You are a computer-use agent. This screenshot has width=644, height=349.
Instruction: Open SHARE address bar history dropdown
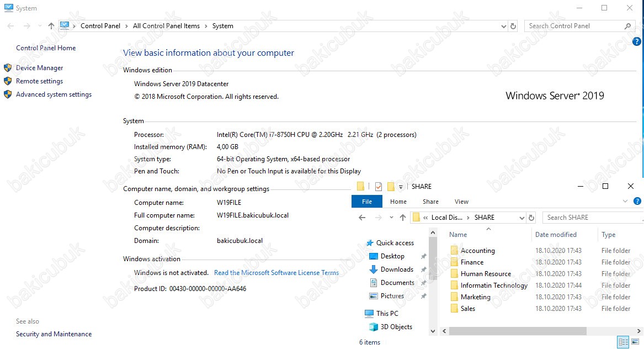521,218
